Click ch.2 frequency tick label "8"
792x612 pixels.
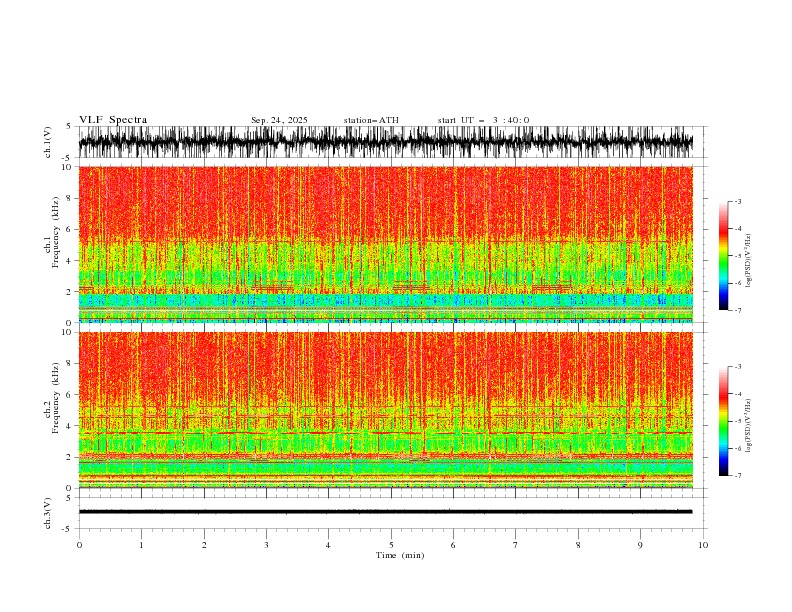click(x=70, y=364)
